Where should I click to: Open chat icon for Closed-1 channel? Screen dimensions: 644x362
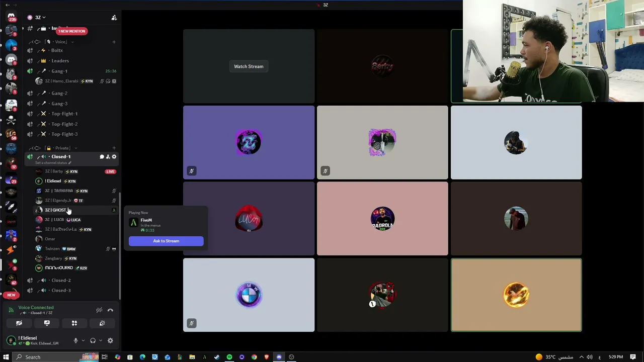click(102, 157)
